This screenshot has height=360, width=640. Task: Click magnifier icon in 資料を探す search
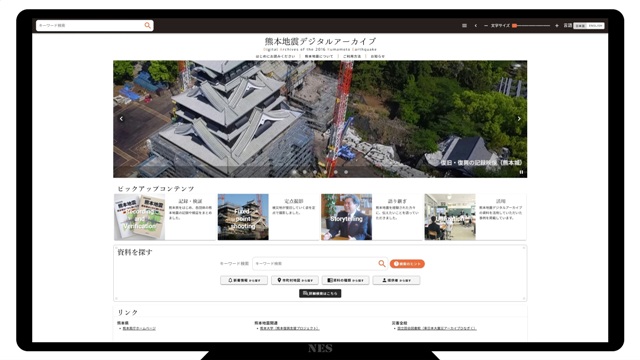coord(382,264)
